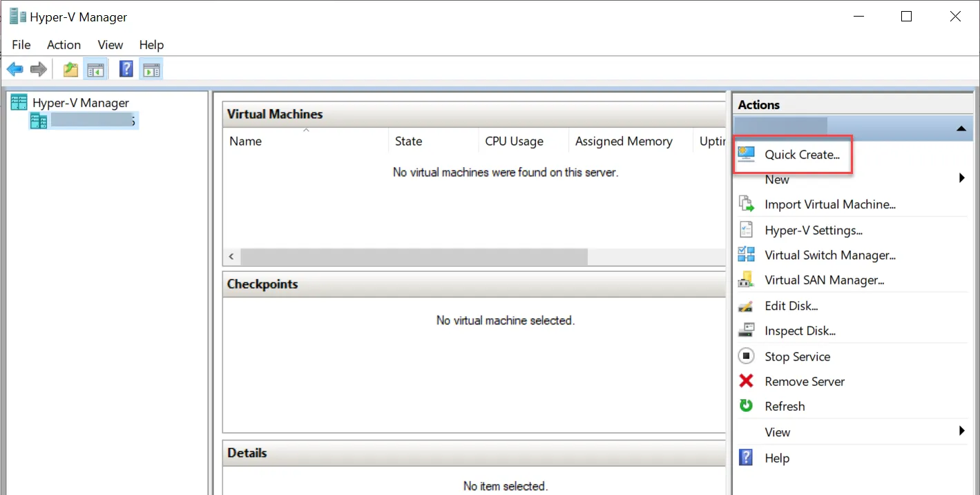Expand the New submenu arrow
Screen dimensions: 980x495
coord(961,179)
